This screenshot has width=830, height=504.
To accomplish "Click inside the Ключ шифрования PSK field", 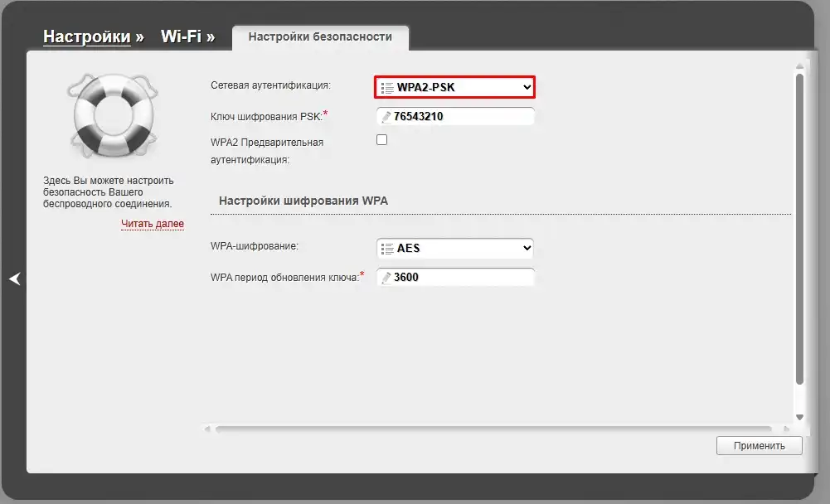I will (454, 116).
